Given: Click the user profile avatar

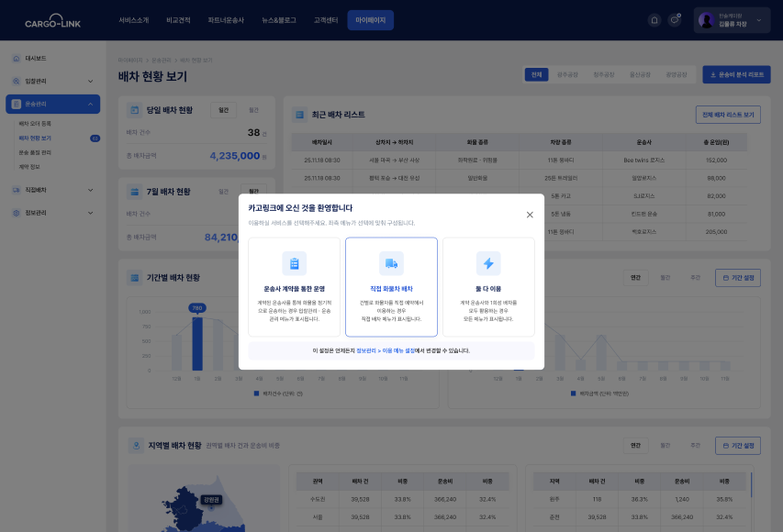Looking at the screenshot, I should pyautogui.click(x=706, y=20).
